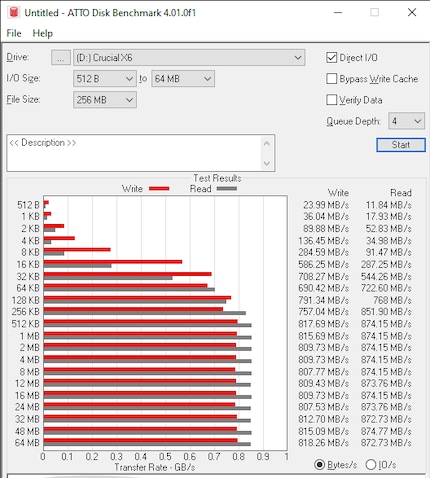The width and height of the screenshot is (430, 478).
Task: Minimize the ATTO Disk Benchmark window
Action: (x=338, y=13)
